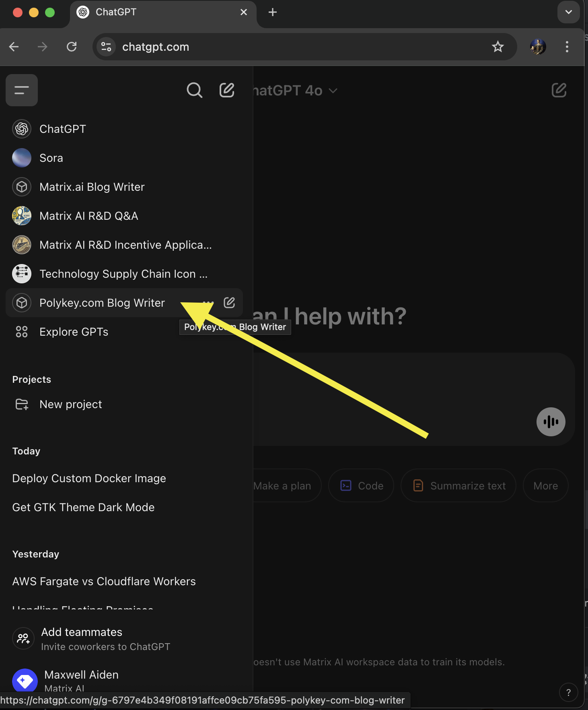Open the search chats magnifier icon
Image resolution: width=588 pixels, height=710 pixels.
(x=195, y=90)
